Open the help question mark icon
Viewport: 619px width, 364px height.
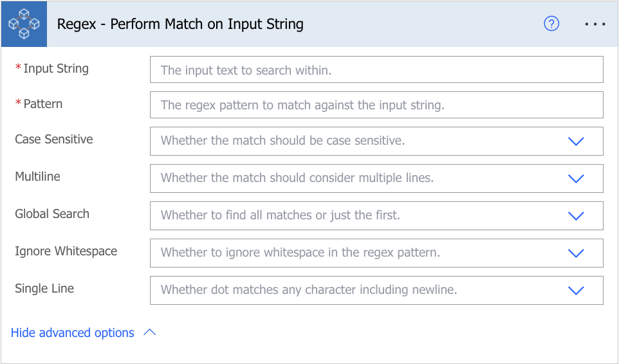click(x=551, y=24)
